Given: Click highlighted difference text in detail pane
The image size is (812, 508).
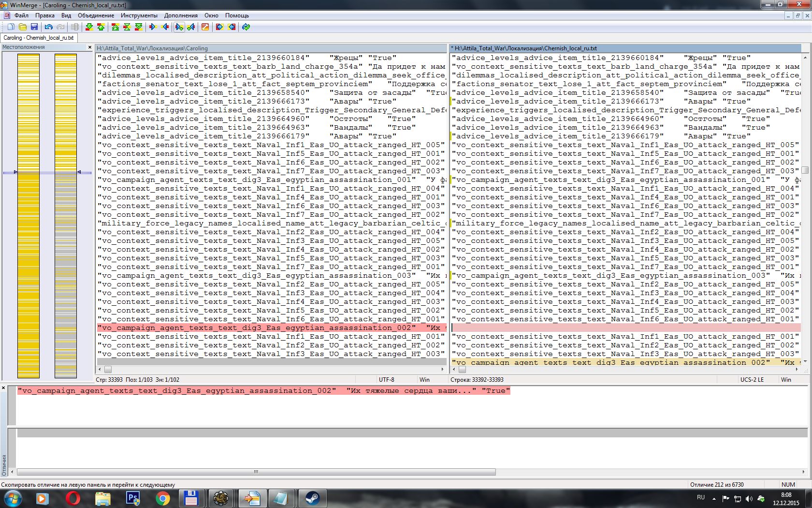Looking at the screenshot, I should pos(264,391).
